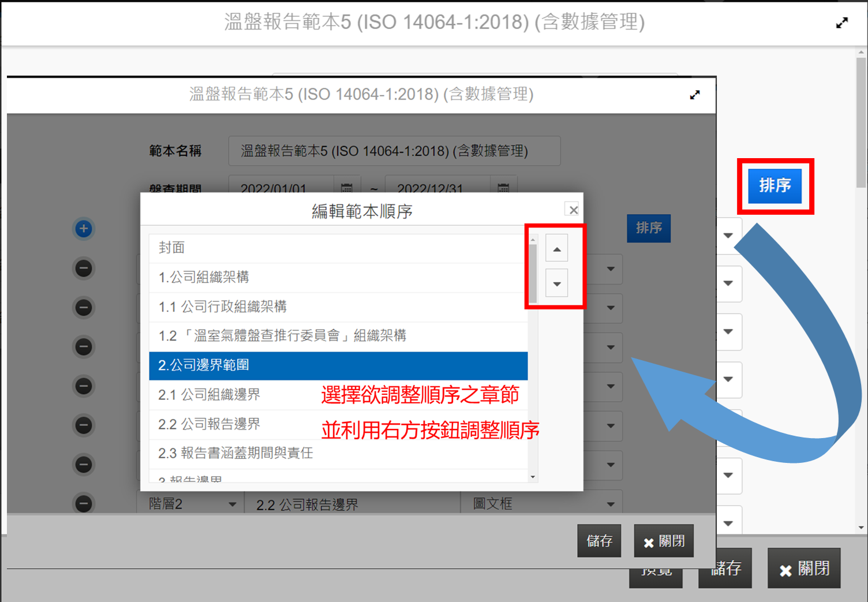The height and width of the screenshot is (602, 868).
Task: Click the topmost minus remove-row icon
Action: 84,268
